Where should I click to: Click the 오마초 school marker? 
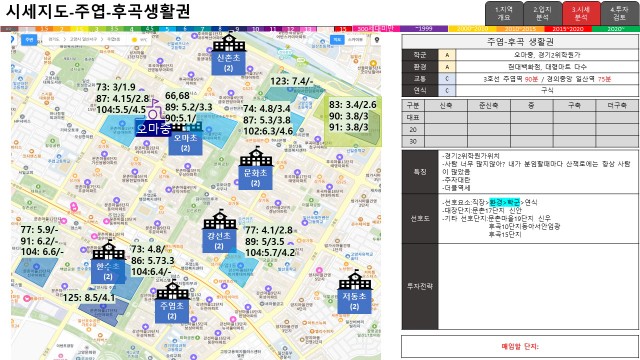tap(185, 138)
